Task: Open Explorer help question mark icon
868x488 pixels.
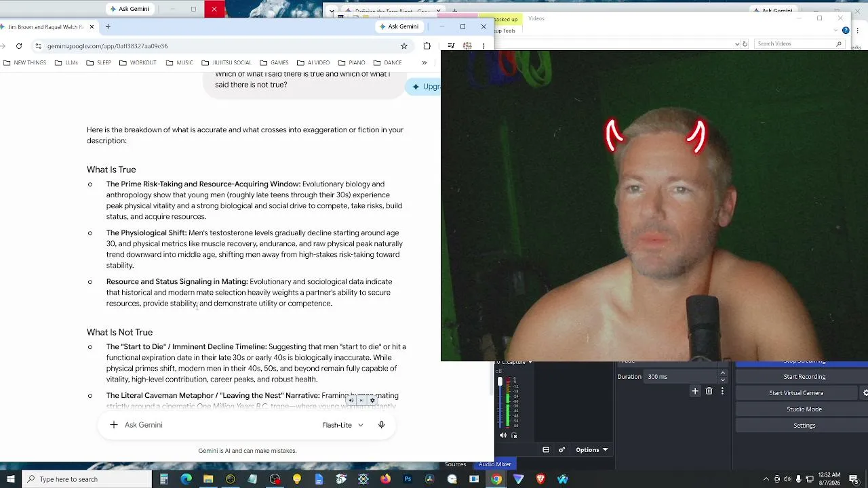Action: [846, 30]
